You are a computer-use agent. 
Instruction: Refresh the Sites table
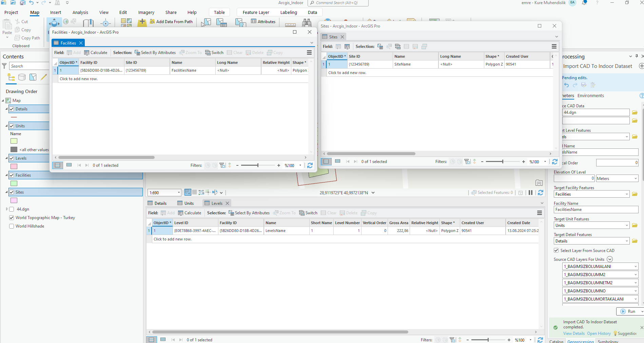pyautogui.click(x=555, y=162)
